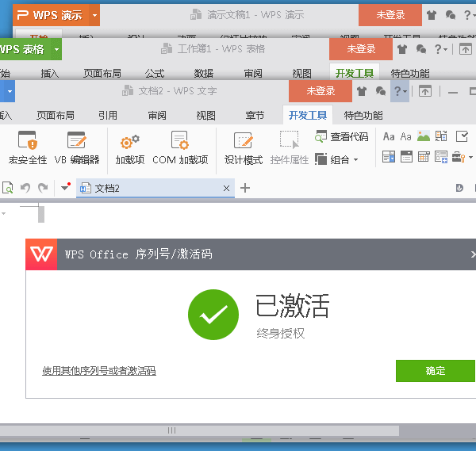This screenshot has height=451, width=476.
Task: Open the WPS 演示 application menu dropdown
Action: tap(95, 15)
